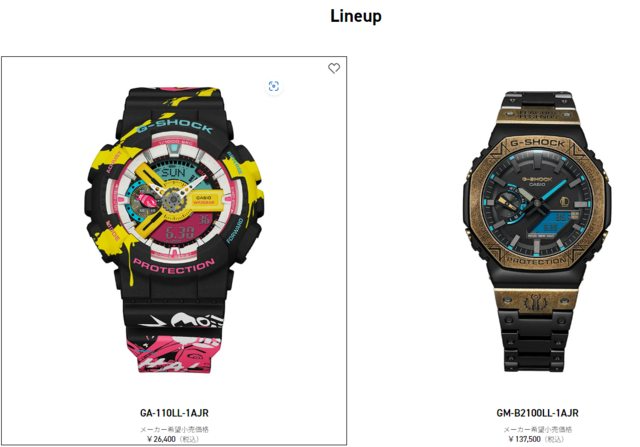The image size is (640, 447).
Task: Click the GM-B2100LL-1AJR model name link
Action: click(537, 413)
